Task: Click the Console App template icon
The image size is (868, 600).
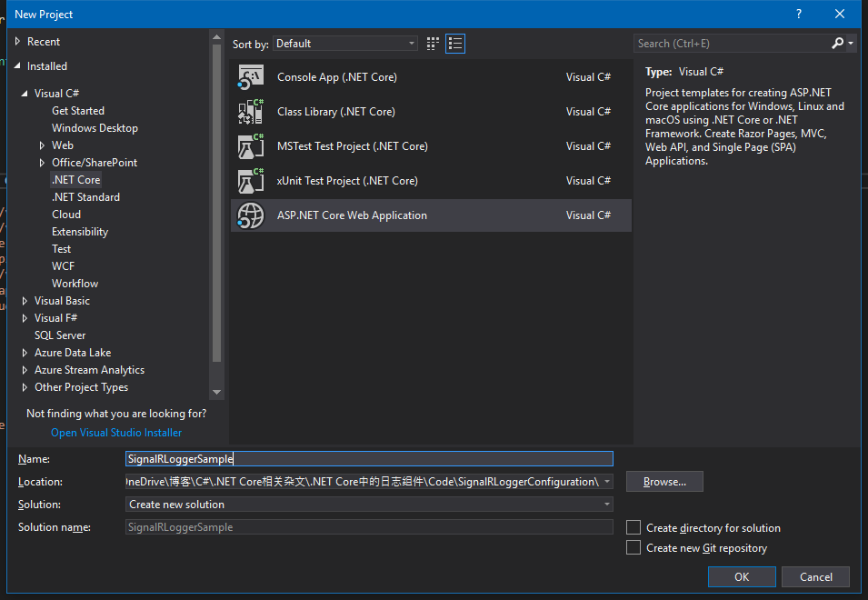Action: [x=251, y=77]
